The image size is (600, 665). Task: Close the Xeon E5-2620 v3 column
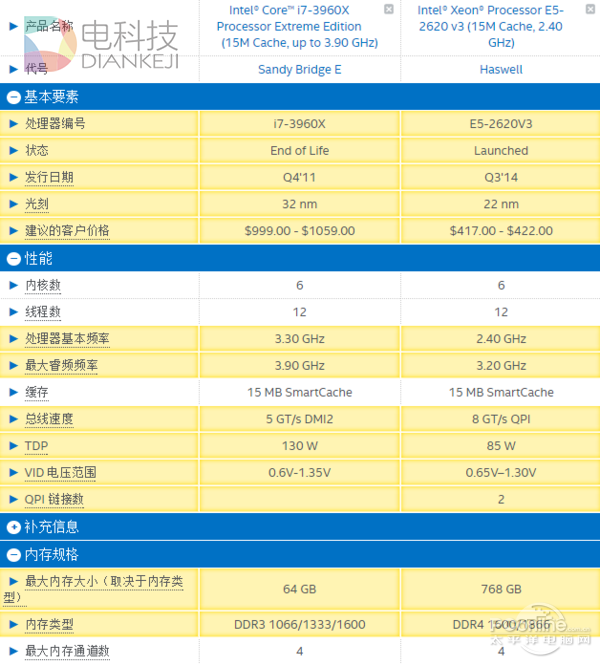[x=588, y=9]
